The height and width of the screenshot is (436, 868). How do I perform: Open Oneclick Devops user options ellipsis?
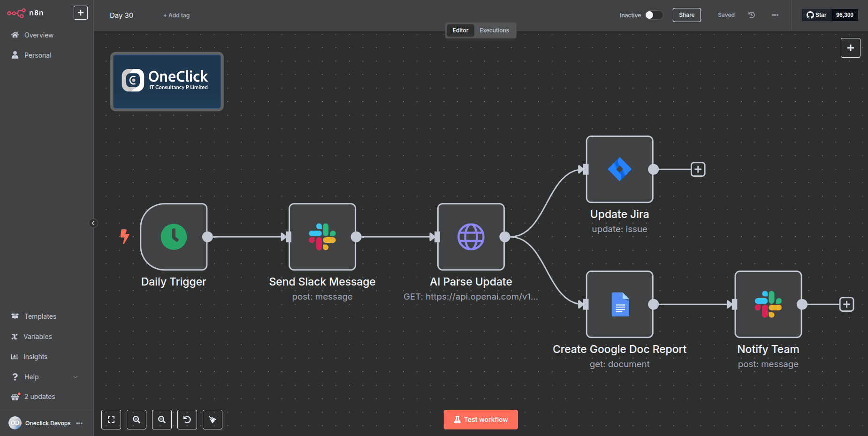click(79, 423)
